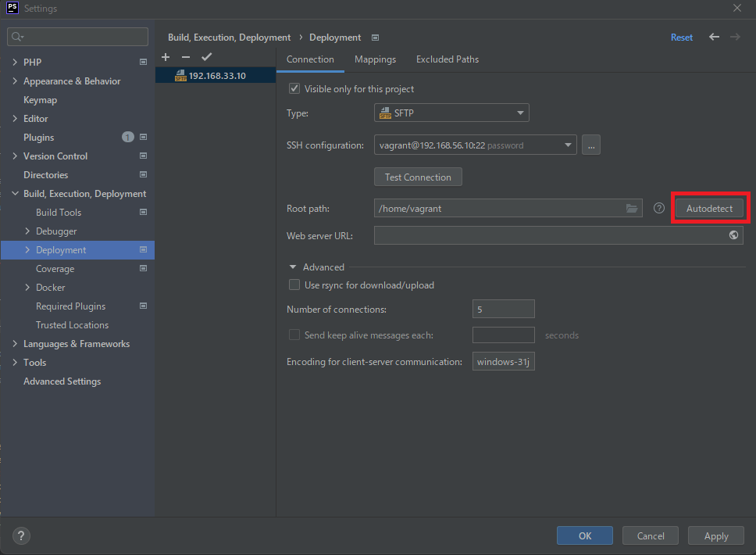The width and height of the screenshot is (756, 555).
Task: Enable Use rsync for download/upload
Action: pyautogui.click(x=294, y=285)
